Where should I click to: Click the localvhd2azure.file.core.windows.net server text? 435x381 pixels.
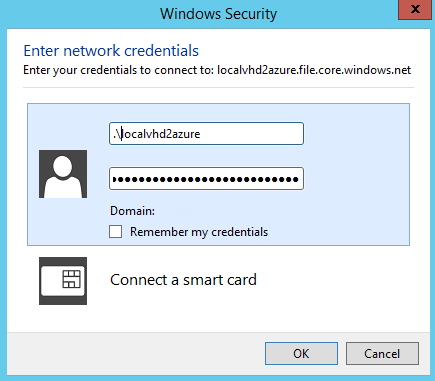(314, 70)
